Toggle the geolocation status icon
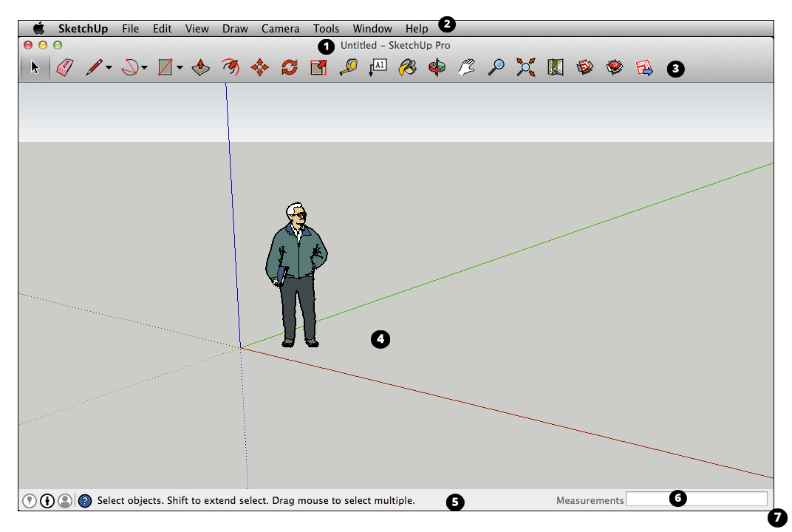This screenshot has height=532, width=792. click(30, 501)
